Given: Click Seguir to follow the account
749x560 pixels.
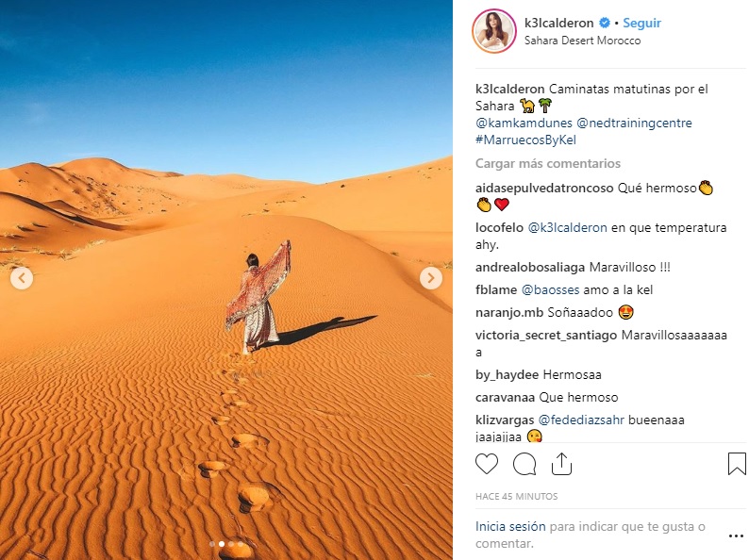Looking at the screenshot, I should tap(641, 23).
